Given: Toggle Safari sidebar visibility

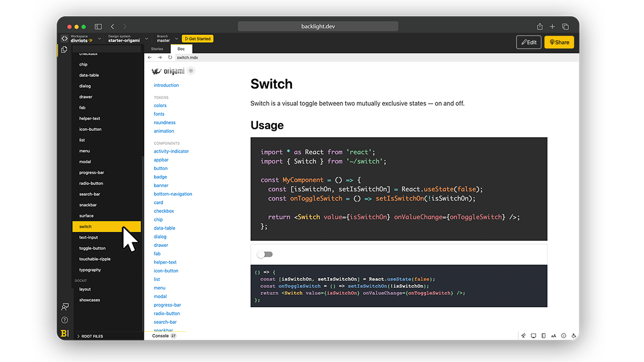Looking at the screenshot, I should [x=98, y=26].
